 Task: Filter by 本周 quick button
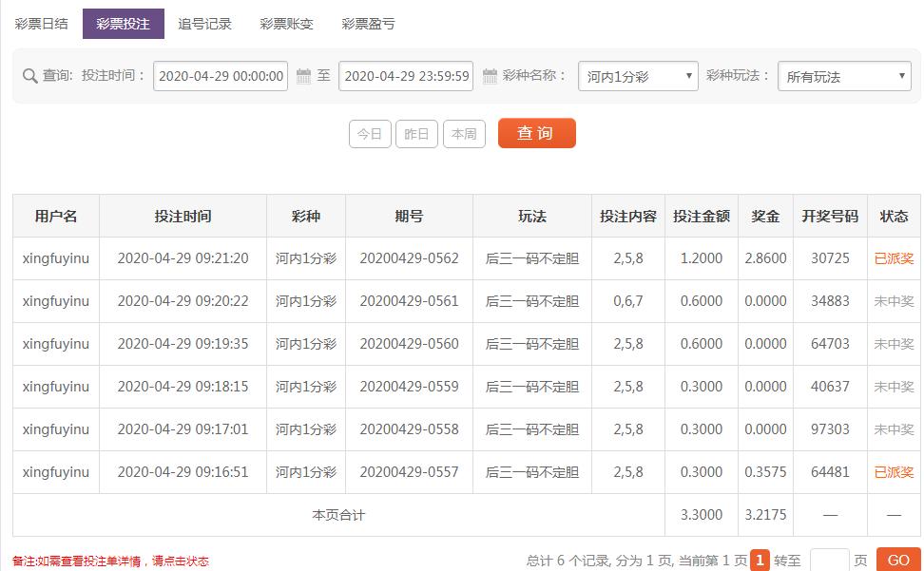pos(464,134)
